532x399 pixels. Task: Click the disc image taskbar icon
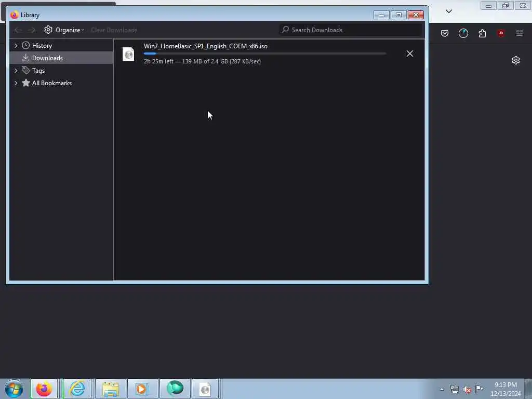click(205, 389)
